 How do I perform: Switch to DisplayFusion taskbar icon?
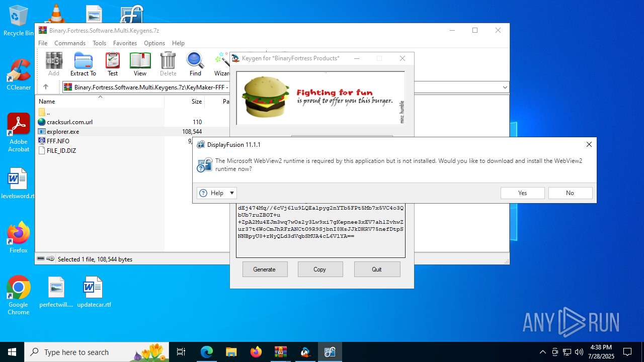pyautogui.click(x=330, y=352)
